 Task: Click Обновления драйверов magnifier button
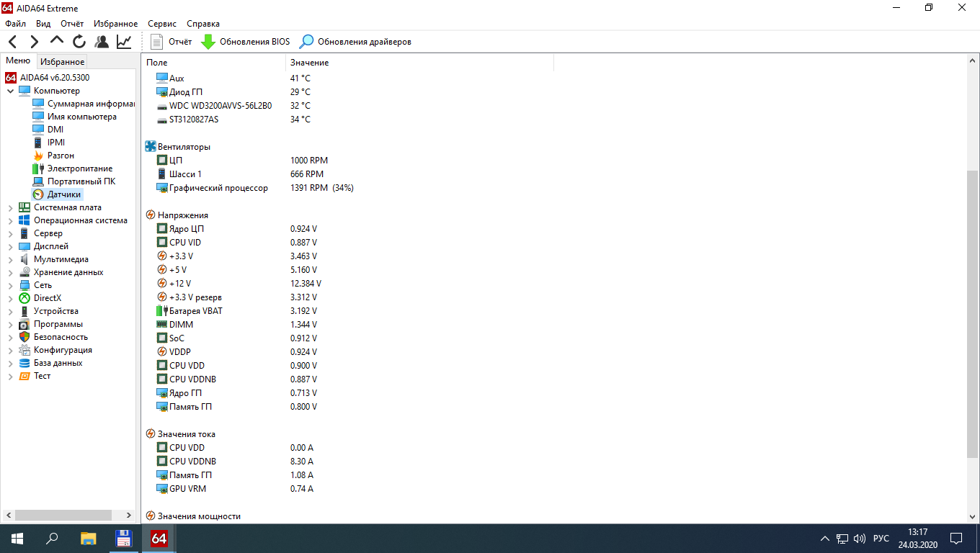point(355,42)
